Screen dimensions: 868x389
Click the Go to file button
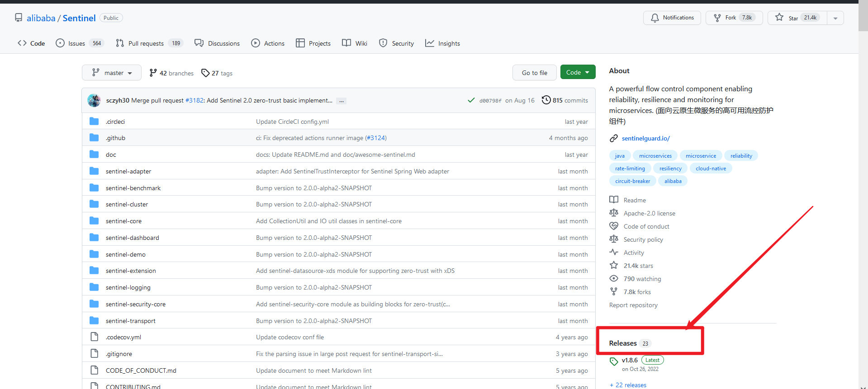click(534, 73)
